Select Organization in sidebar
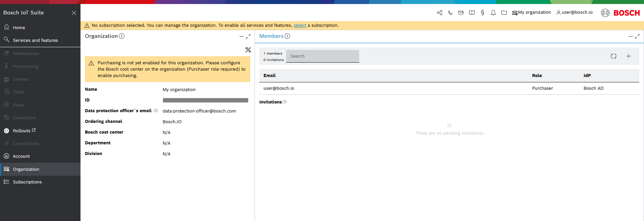 [40, 169]
